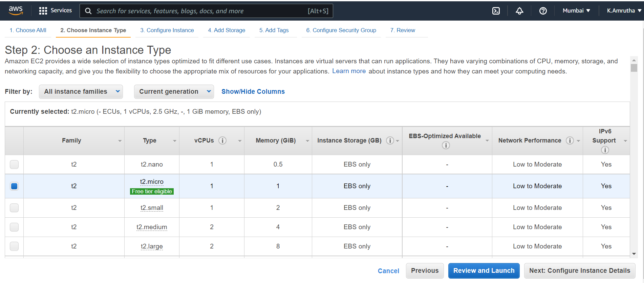Open the Current generation filter dropdown

174,92
